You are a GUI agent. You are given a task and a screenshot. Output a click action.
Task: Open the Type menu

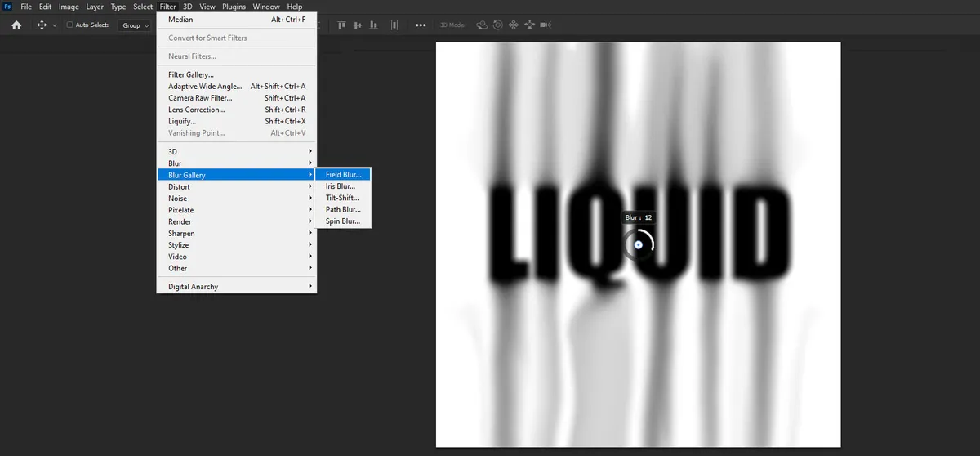point(118,7)
